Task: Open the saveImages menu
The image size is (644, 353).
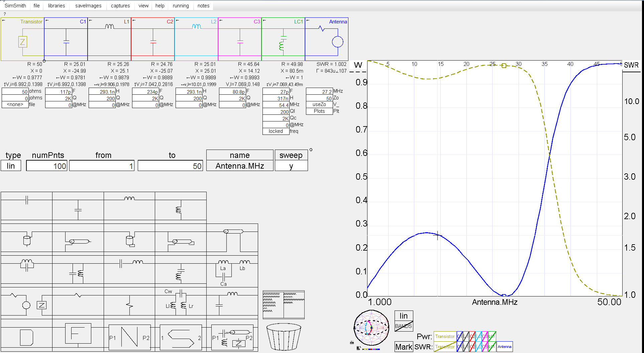Action: click(88, 5)
